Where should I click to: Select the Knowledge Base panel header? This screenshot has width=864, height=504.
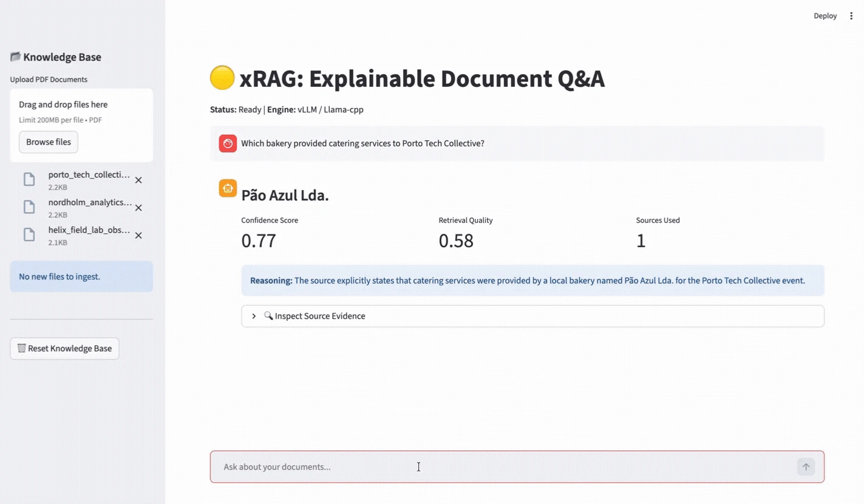coord(63,56)
